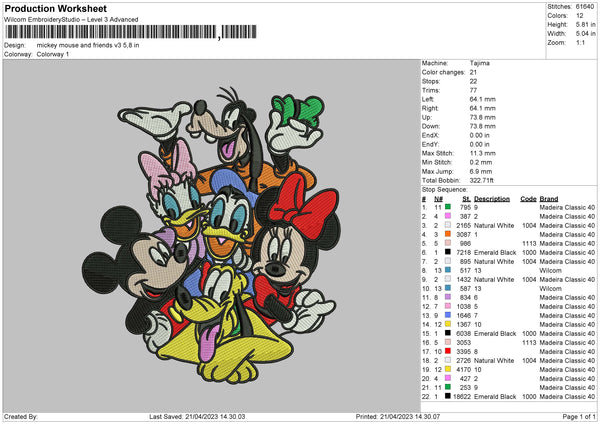The height and width of the screenshot is (424, 600).
Task: Select the Zoom value '1:1'
Action: pos(580,42)
